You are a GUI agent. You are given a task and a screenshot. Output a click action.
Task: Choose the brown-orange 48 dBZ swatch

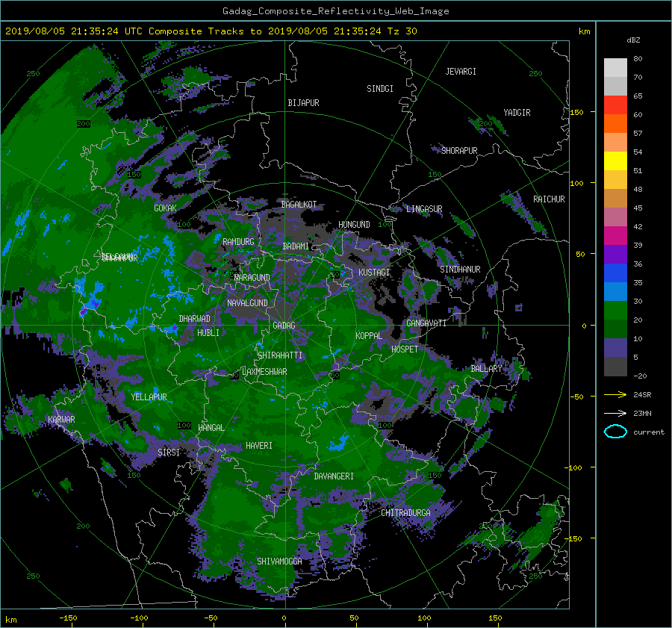(615, 198)
